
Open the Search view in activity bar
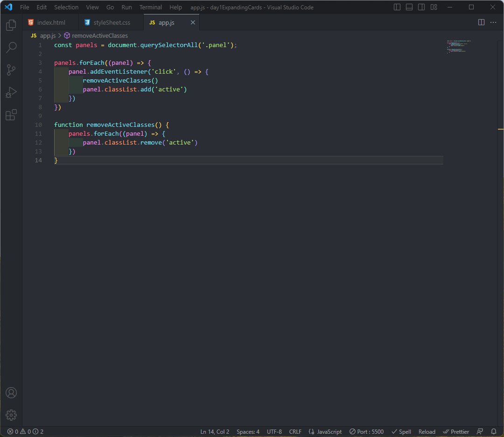[11, 48]
